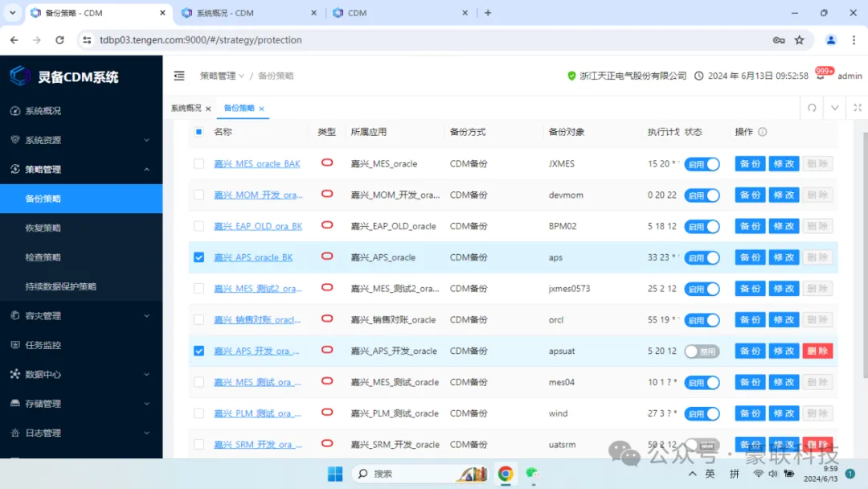
Task: Open the tab options dropdown chevron
Action: [834, 108]
